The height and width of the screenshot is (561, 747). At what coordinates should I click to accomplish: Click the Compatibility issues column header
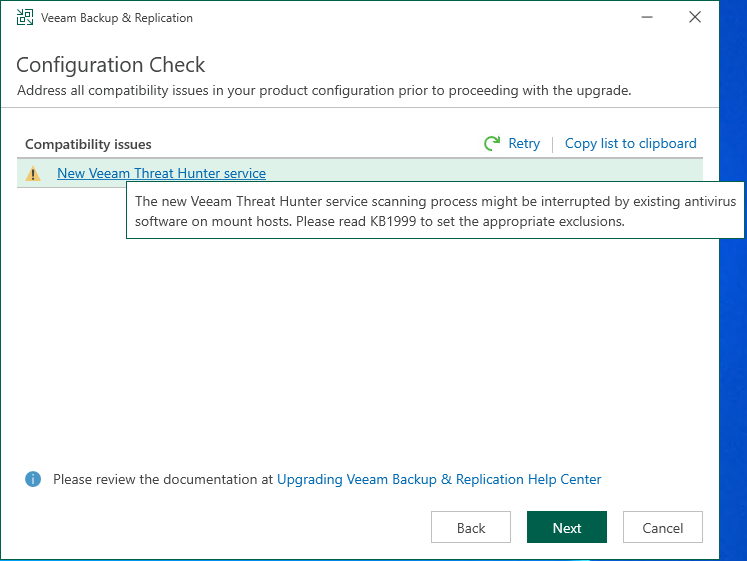tap(88, 144)
